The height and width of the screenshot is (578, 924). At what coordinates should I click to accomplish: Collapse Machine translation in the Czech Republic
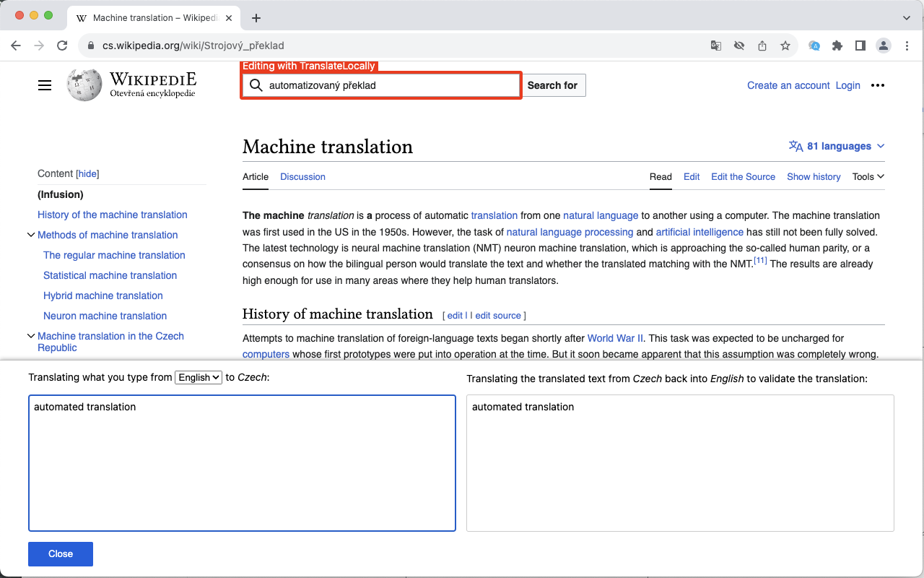click(31, 335)
